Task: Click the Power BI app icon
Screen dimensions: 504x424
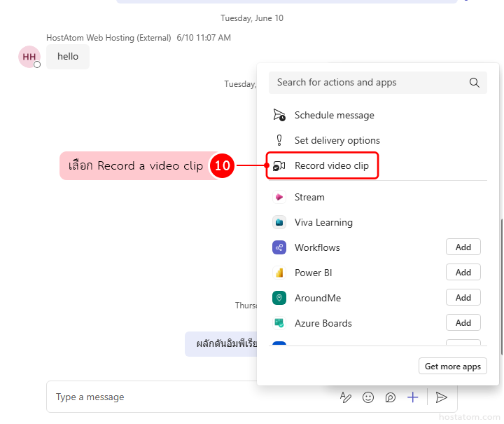Action: (x=279, y=273)
